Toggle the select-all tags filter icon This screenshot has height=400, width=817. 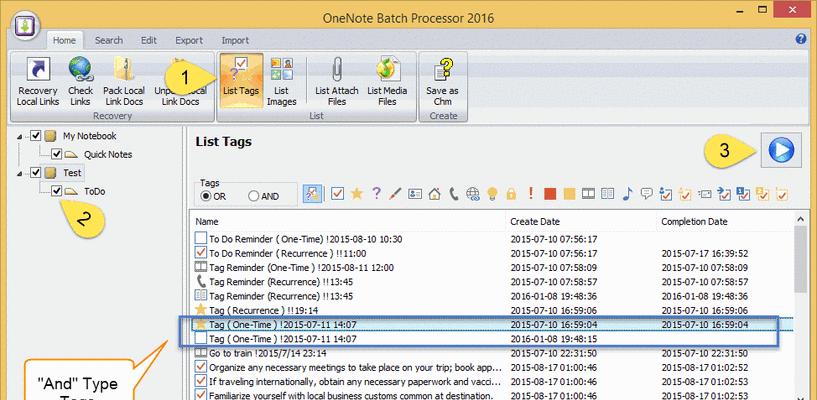(x=312, y=194)
